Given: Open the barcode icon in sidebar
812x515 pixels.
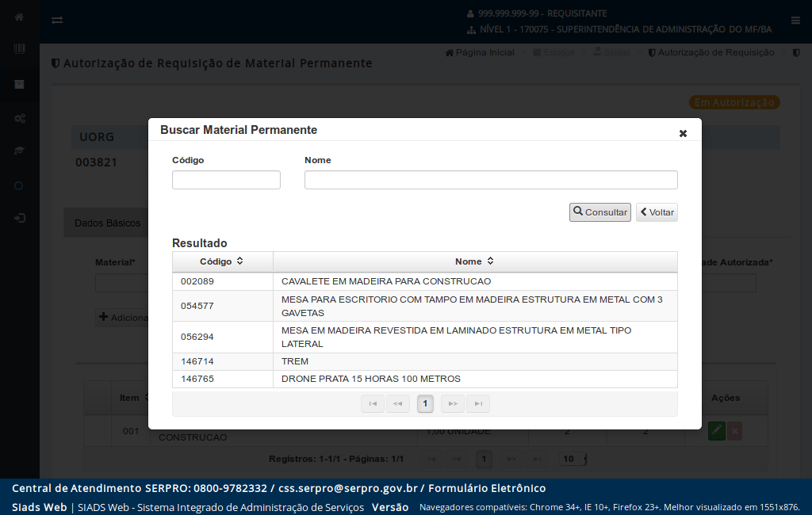Looking at the screenshot, I should click(x=19, y=48).
